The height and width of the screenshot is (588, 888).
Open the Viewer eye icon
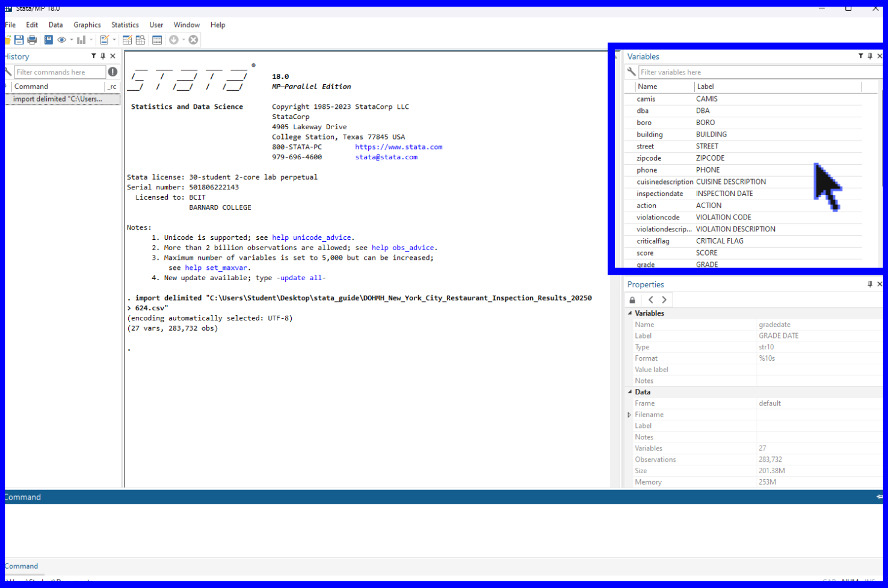(61, 40)
